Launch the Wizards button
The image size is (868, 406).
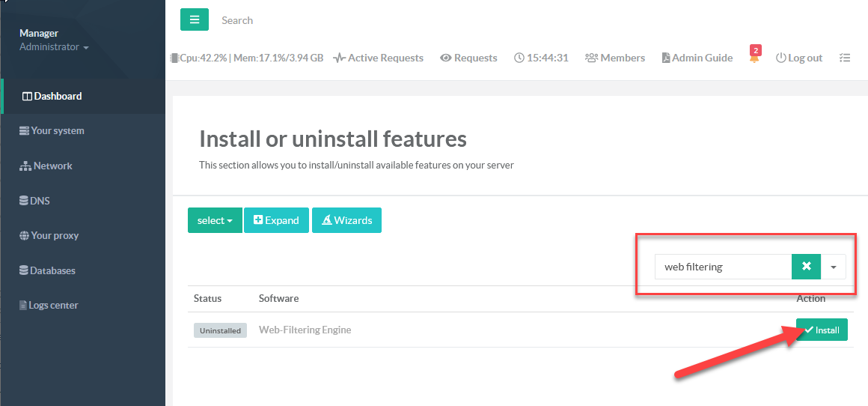(x=346, y=220)
